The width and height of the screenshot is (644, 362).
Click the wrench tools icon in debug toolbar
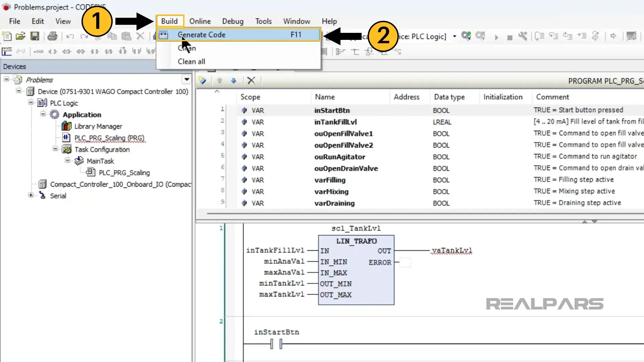523,36
